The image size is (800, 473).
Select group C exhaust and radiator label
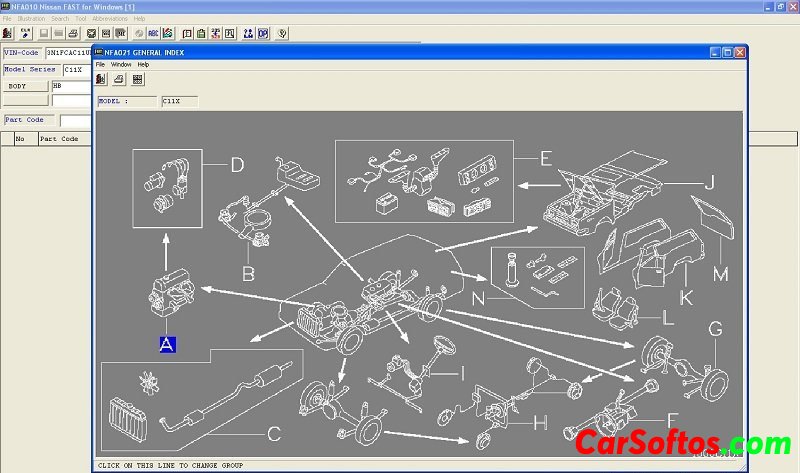pos(273,434)
